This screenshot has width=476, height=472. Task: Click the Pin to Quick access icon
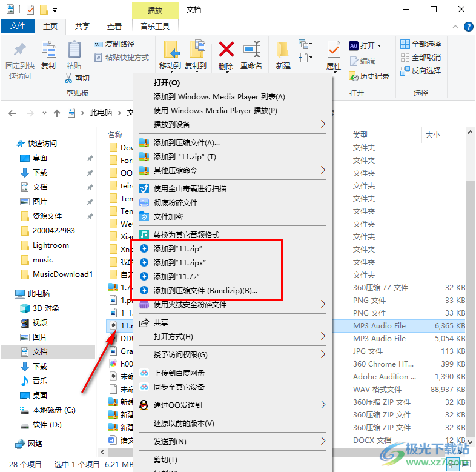point(20,50)
